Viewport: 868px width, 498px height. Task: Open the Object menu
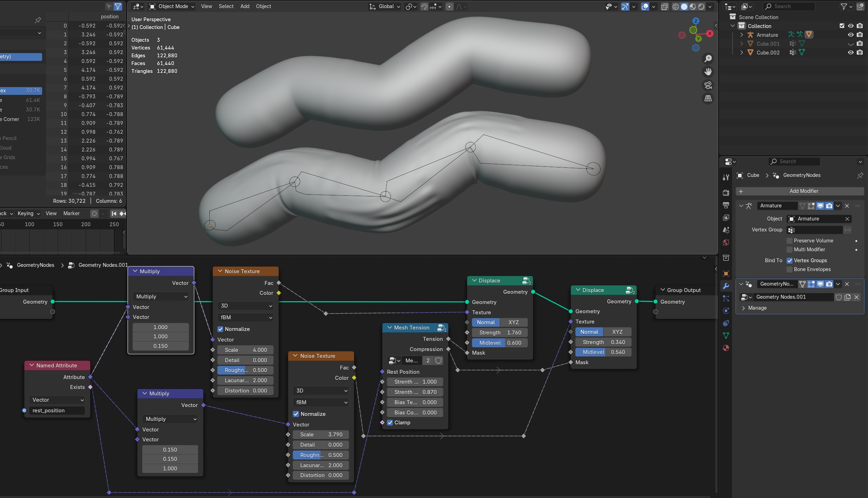pos(263,6)
